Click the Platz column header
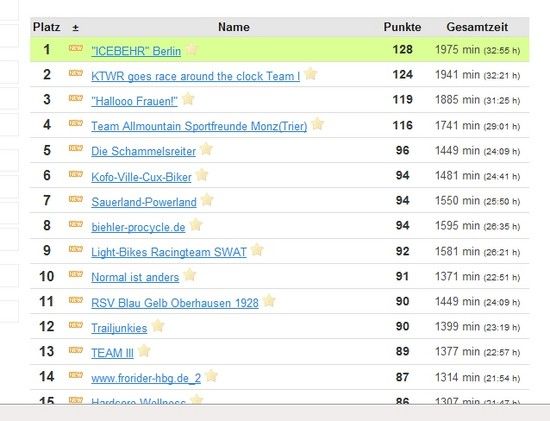The image size is (550, 421). tap(46, 27)
